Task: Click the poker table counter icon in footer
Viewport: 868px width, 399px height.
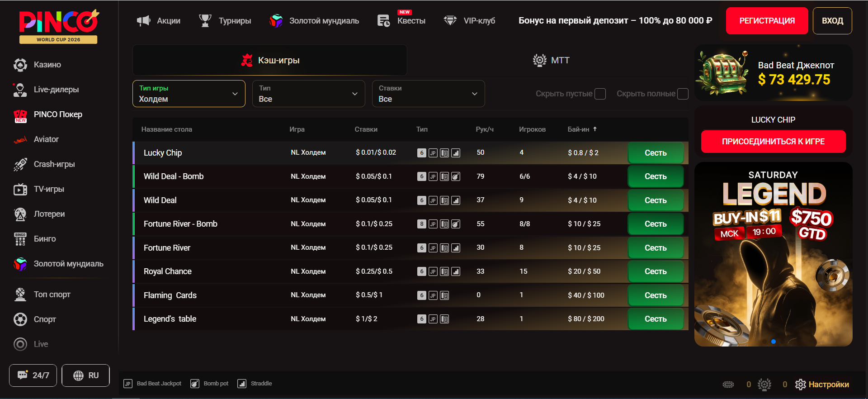Action: click(x=728, y=385)
